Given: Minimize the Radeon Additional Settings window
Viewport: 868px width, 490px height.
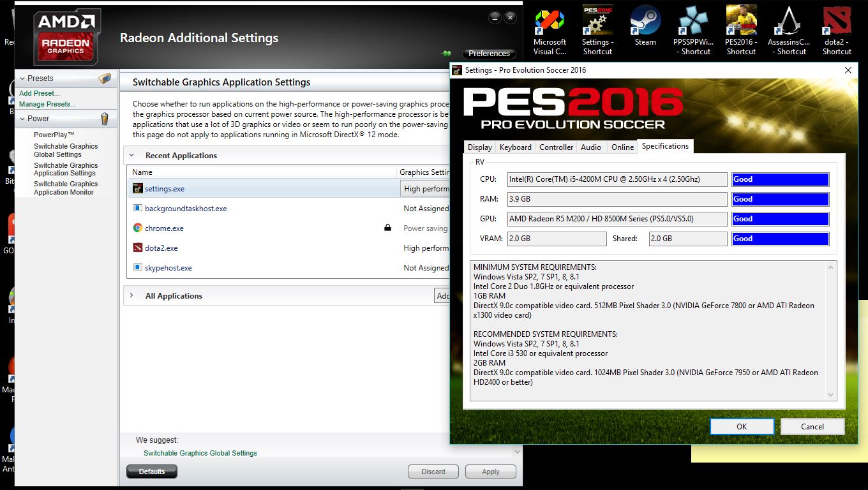Looking at the screenshot, I should pos(495,18).
